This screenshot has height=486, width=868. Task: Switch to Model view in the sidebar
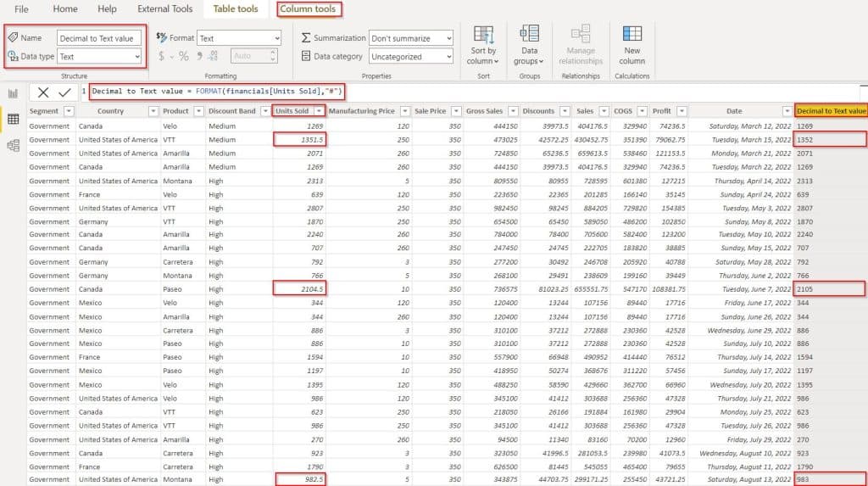[x=13, y=145]
